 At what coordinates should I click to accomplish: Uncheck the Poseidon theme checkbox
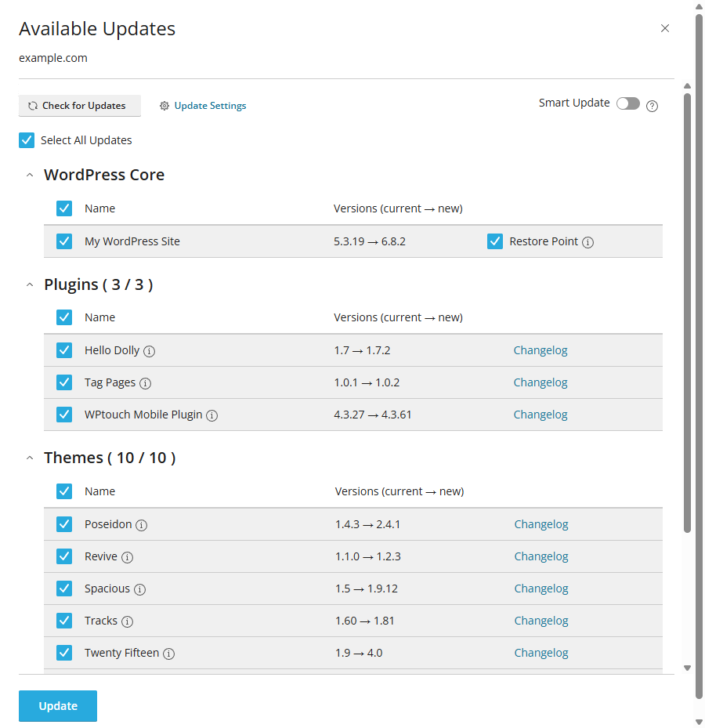64,524
